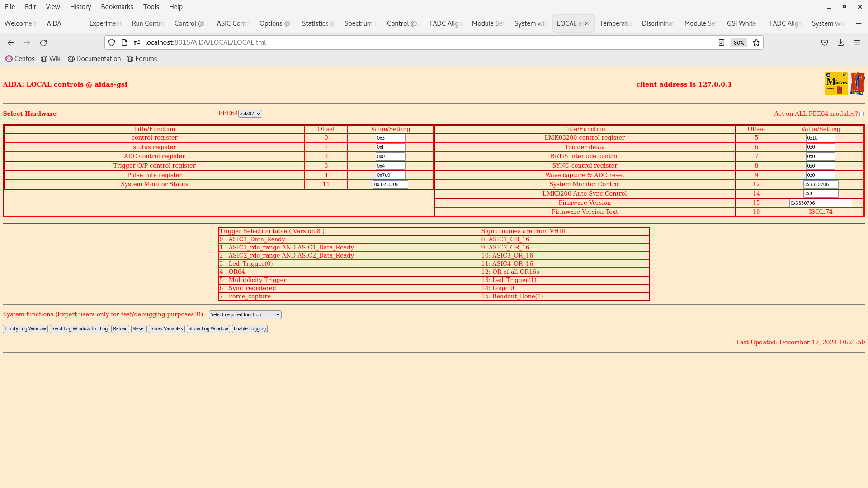Click Send Log Window to ELog button
Screen dimensions: 868x488
click(79, 328)
